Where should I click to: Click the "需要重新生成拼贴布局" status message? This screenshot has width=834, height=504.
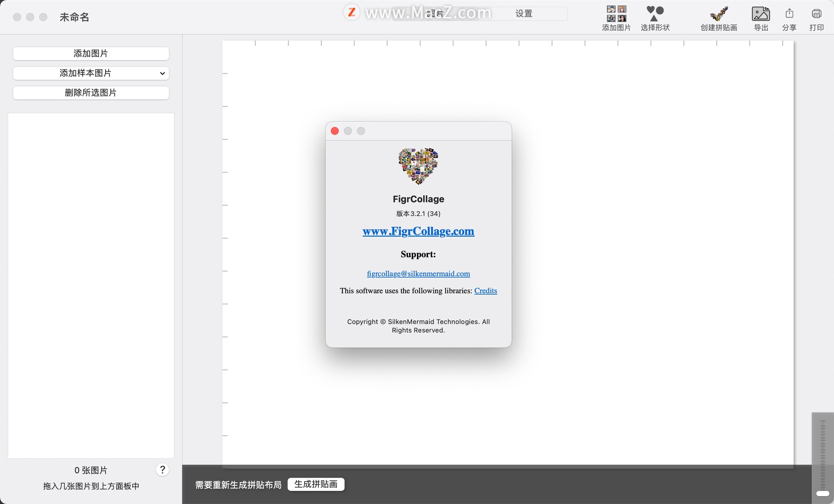coord(238,485)
